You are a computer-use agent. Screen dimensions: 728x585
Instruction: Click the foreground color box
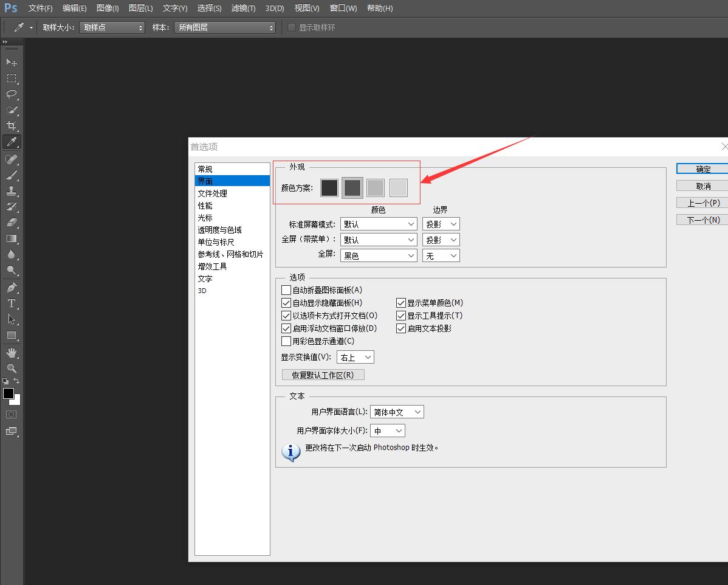tap(9, 393)
